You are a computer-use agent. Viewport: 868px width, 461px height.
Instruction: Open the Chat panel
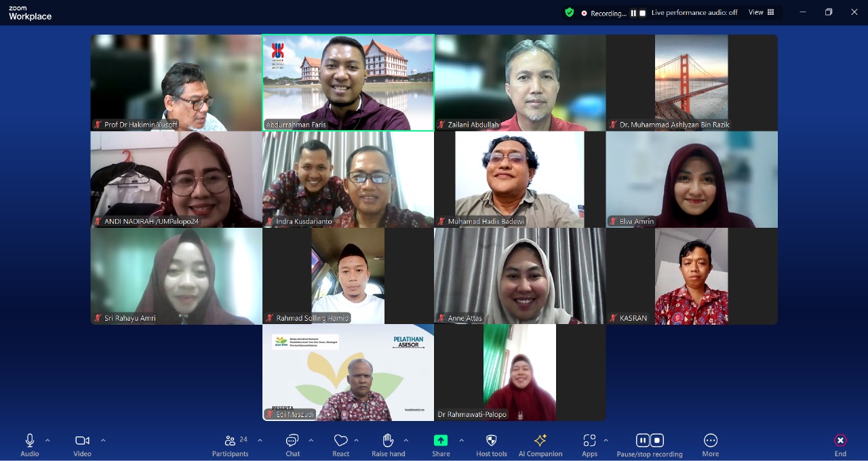pos(292,445)
